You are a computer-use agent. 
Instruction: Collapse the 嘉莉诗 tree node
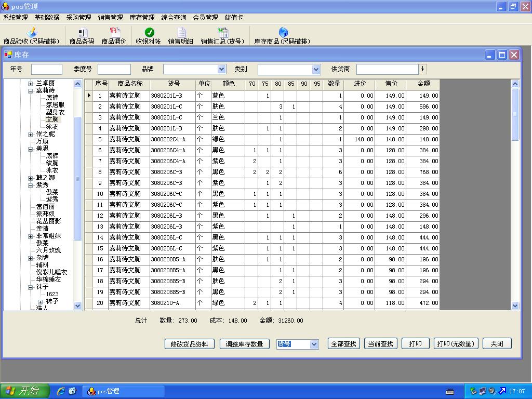31,90
